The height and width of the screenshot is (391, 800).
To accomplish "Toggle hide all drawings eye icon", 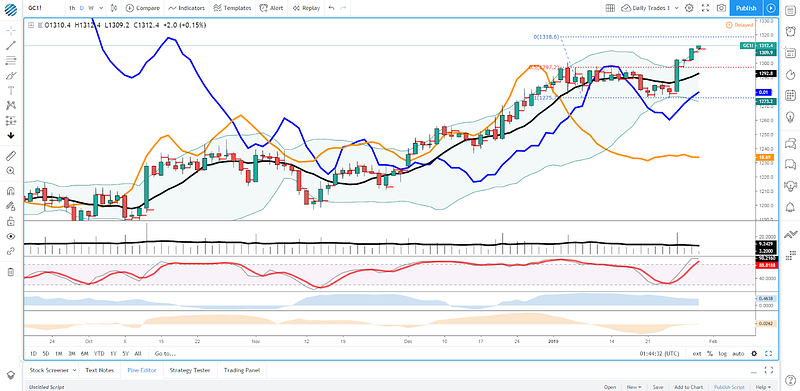I will tap(11, 236).
